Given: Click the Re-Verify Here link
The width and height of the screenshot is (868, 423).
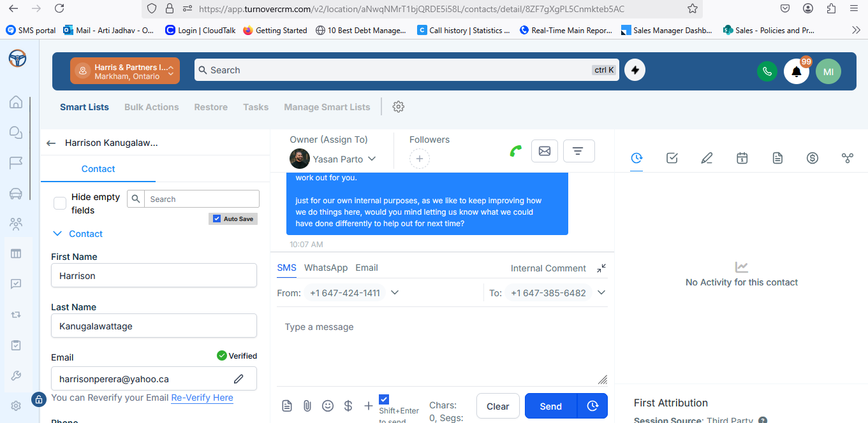Looking at the screenshot, I should [202, 398].
